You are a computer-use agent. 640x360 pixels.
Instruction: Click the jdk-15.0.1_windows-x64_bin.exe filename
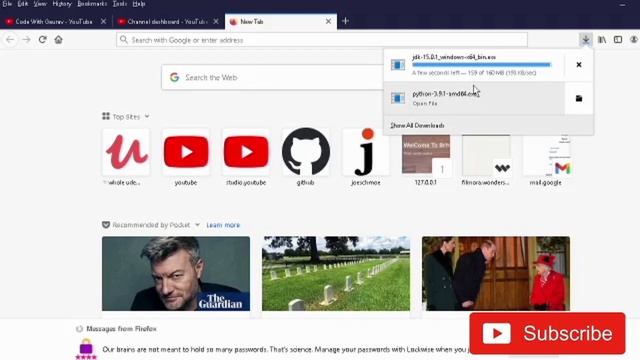(x=454, y=57)
